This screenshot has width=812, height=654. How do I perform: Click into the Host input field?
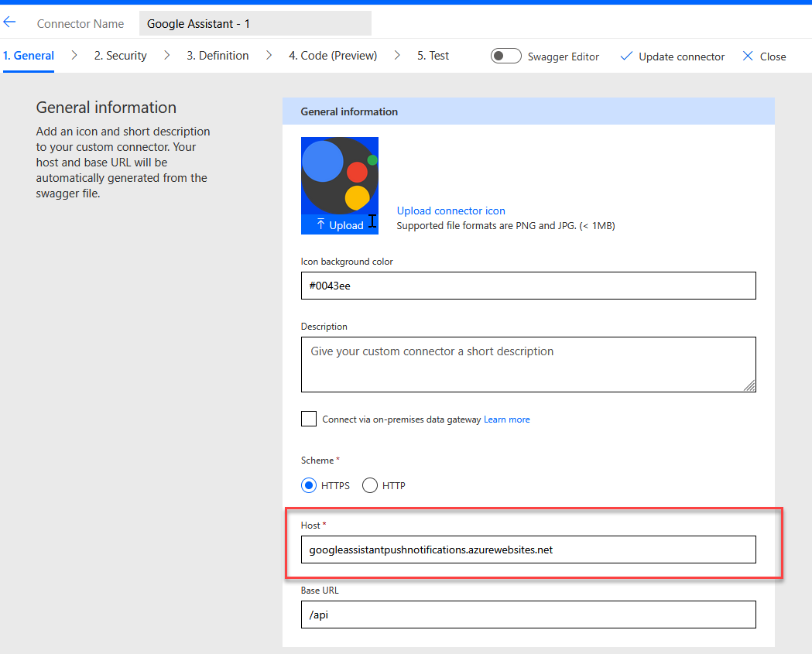point(528,550)
